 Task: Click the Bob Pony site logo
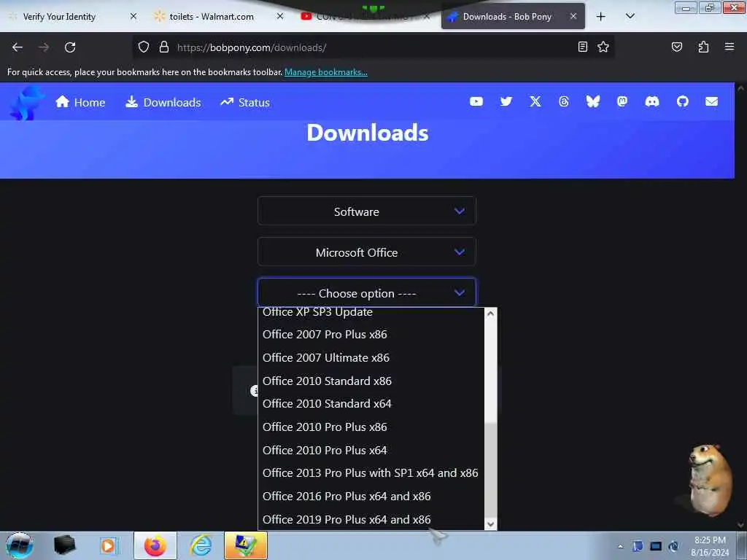click(x=26, y=102)
